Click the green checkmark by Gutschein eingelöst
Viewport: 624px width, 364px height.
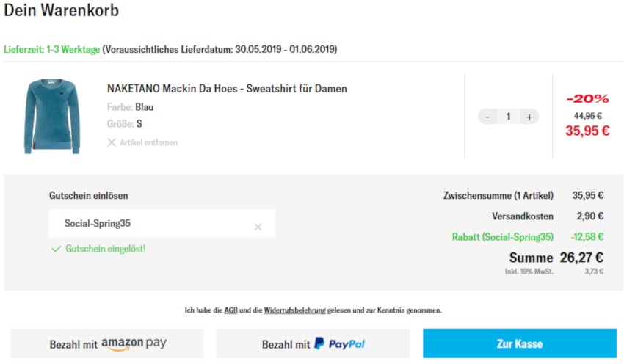[x=56, y=249]
